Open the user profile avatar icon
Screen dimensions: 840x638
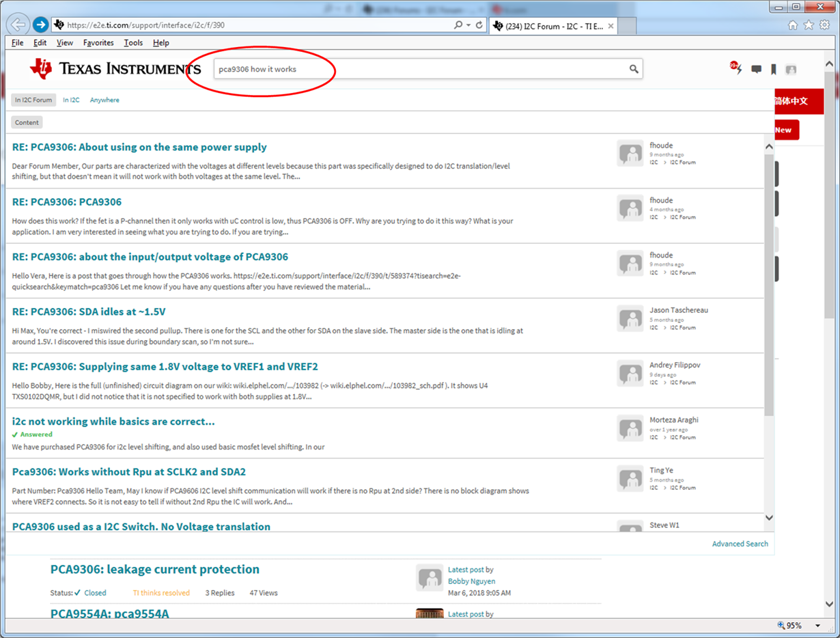pyautogui.click(x=791, y=69)
